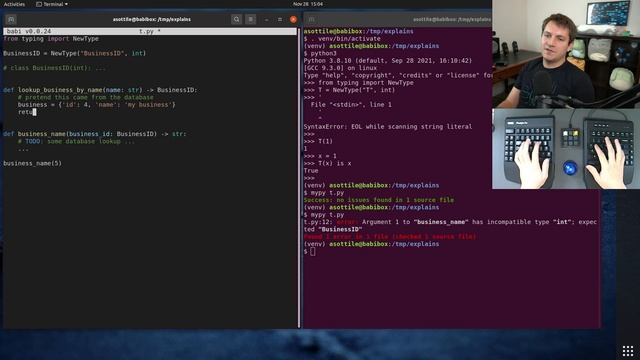Screen dimensions: 640x360
Task: Click SyntaxError EOL while scanning line
Action: 388,127
